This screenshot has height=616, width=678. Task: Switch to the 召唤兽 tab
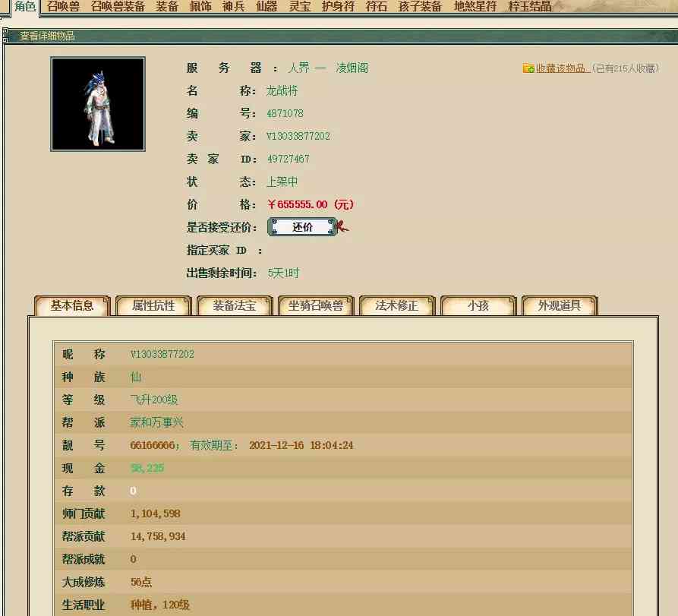64,7
